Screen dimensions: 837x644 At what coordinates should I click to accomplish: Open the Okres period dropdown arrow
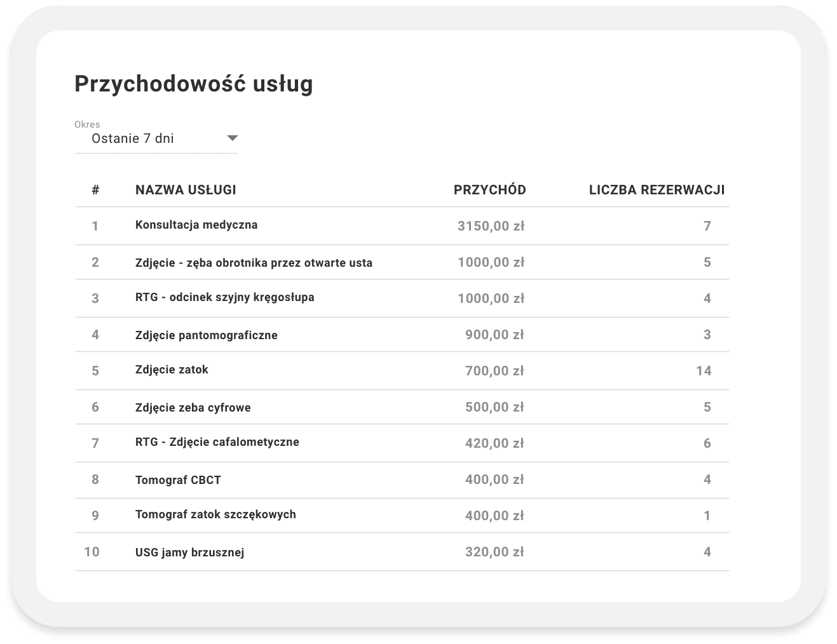pyautogui.click(x=232, y=138)
